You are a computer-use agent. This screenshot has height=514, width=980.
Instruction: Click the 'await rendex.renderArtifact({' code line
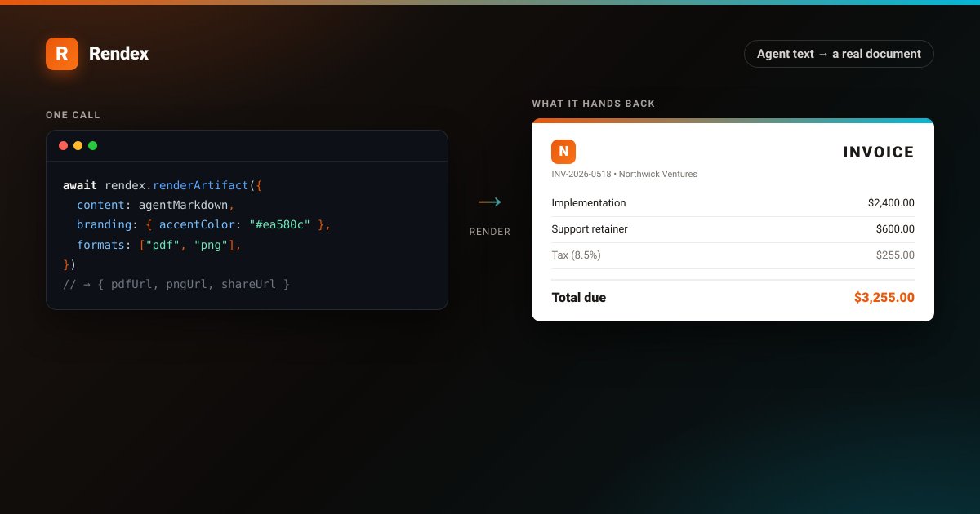[x=162, y=185]
